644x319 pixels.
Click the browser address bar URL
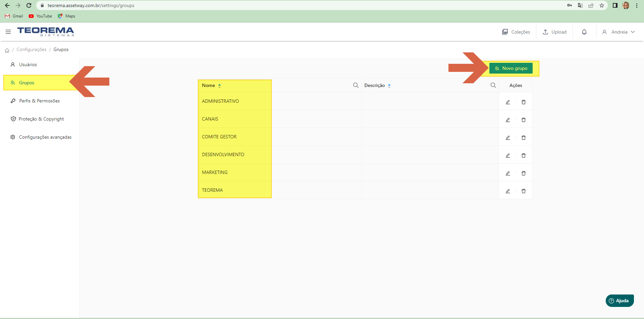click(91, 5)
